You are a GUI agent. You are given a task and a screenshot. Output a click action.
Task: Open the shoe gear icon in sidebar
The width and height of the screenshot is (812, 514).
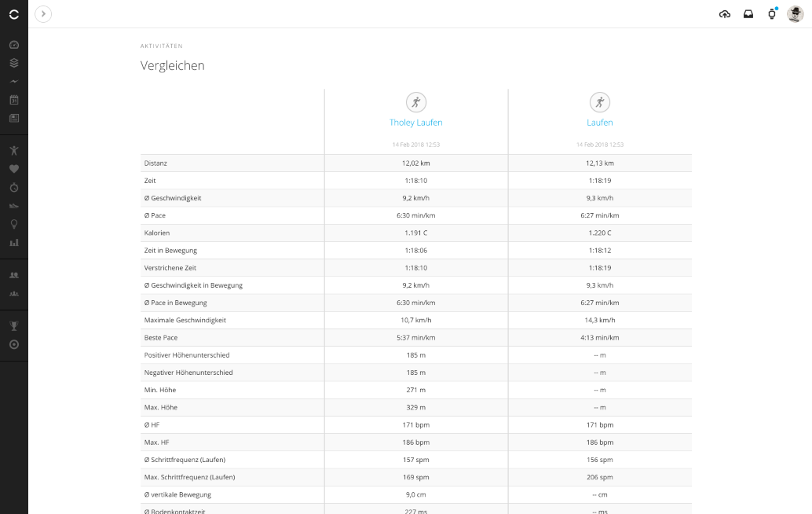[x=14, y=206]
